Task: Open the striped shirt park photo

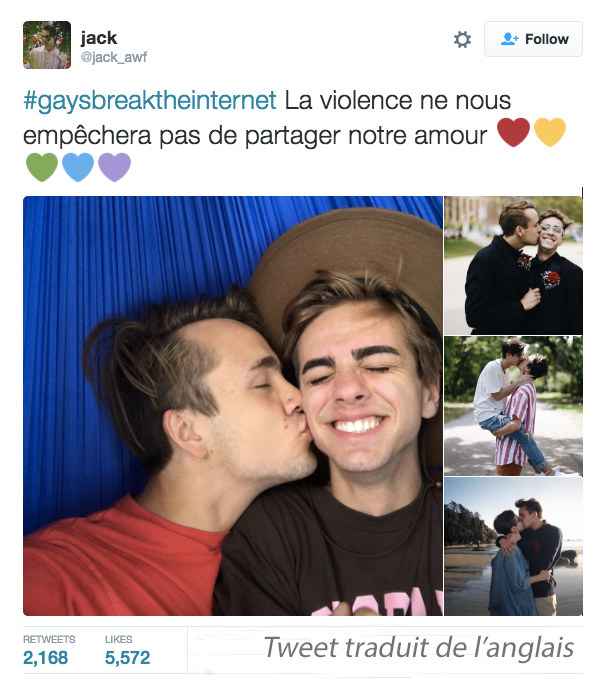Action: pyautogui.click(x=513, y=406)
